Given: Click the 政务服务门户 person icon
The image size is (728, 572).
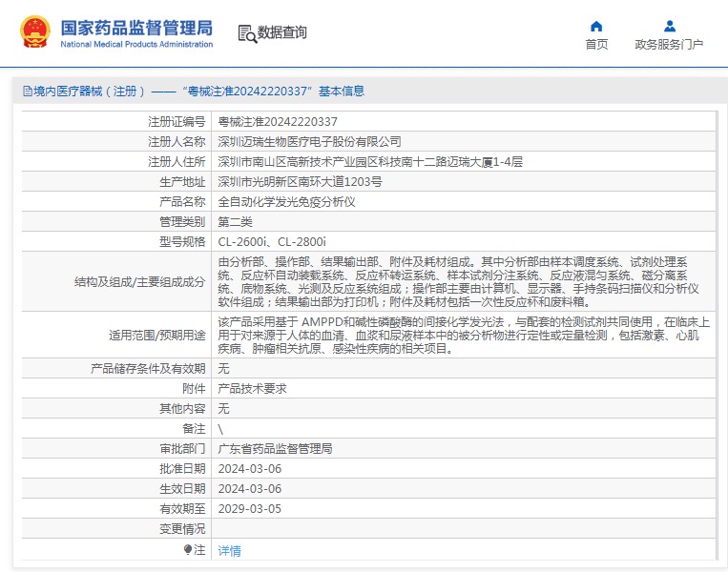Looking at the screenshot, I should click(x=669, y=26).
